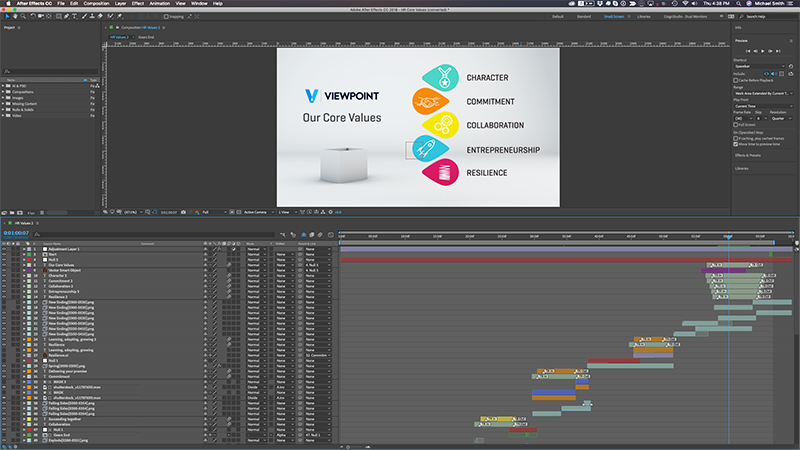
Task: Select the Pan Behind anchor tool
Action: tap(49, 16)
